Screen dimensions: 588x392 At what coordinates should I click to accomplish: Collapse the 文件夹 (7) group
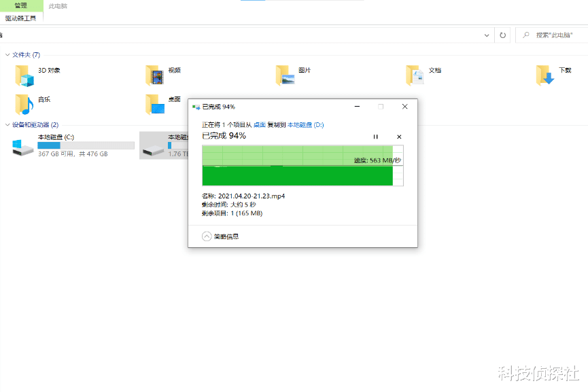7,55
